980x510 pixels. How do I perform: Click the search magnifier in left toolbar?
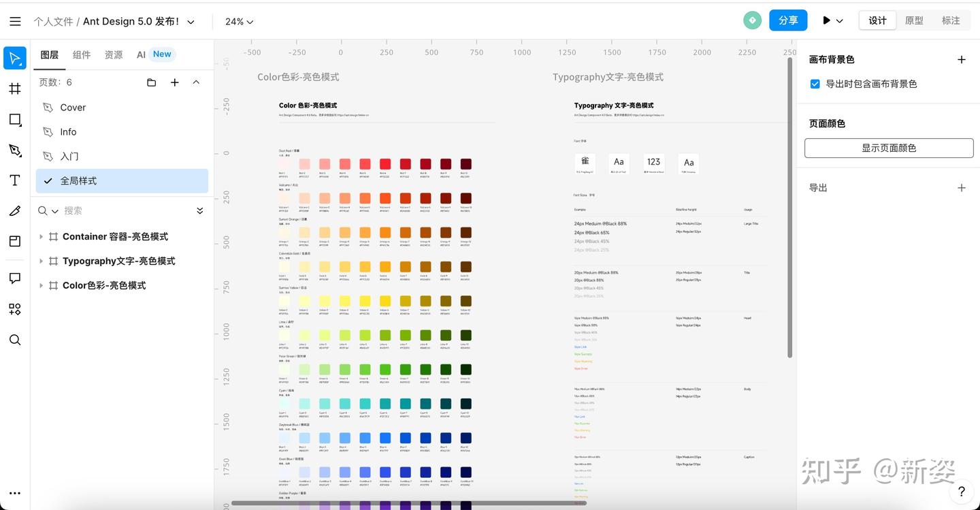pos(15,340)
